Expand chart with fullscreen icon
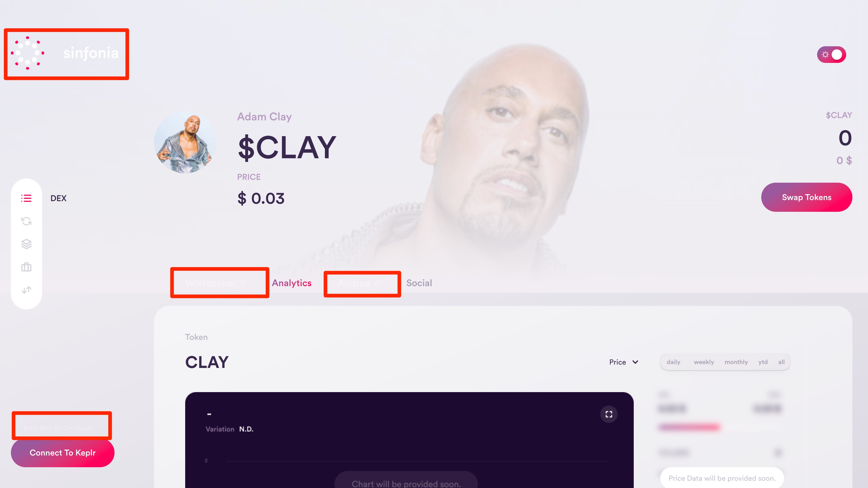 (609, 414)
